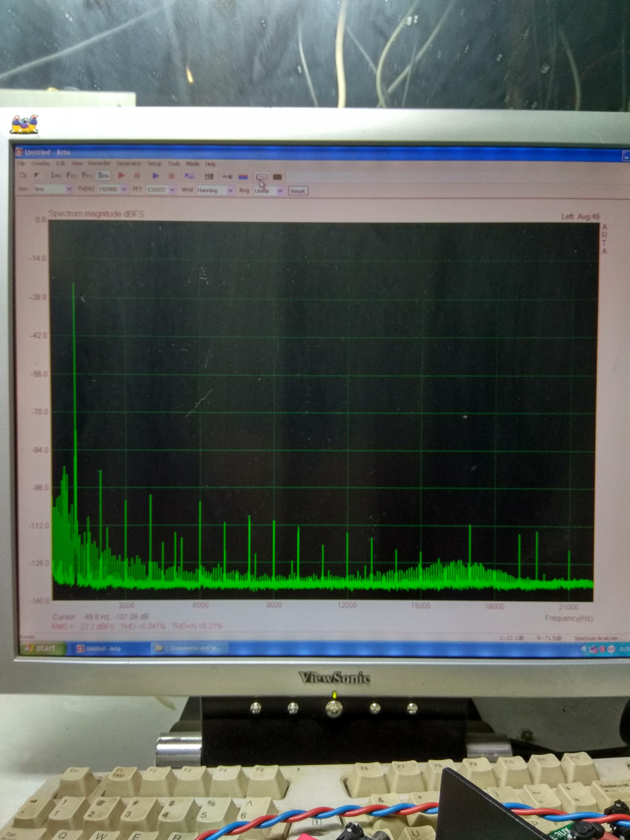
Task: Start recording with the red play arrow
Action: pyautogui.click(x=121, y=176)
